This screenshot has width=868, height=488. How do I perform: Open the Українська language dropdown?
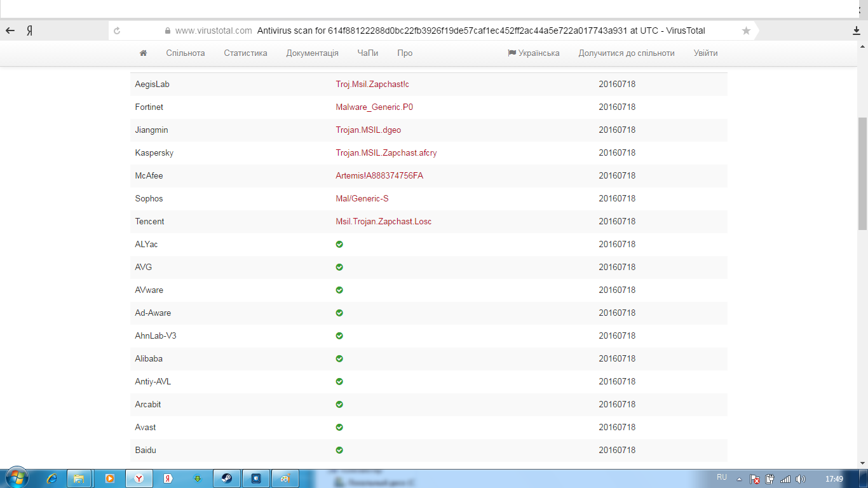click(534, 53)
